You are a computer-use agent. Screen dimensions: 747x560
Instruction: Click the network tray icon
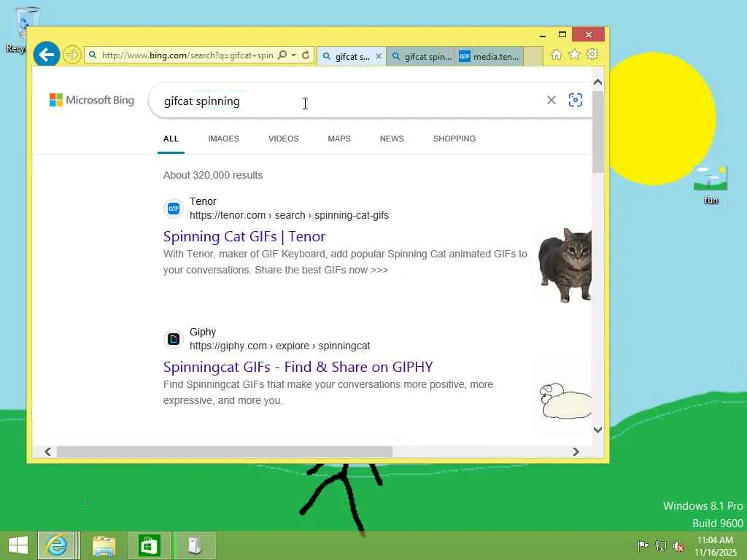pyautogui.click(x=660, y=545)
